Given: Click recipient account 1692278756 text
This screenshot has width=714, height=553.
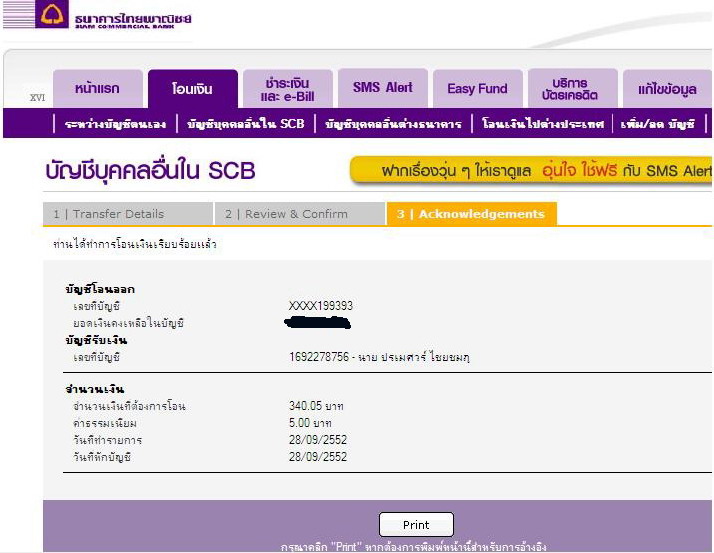Looking at the screenshot, I should (x=379, y=357).
